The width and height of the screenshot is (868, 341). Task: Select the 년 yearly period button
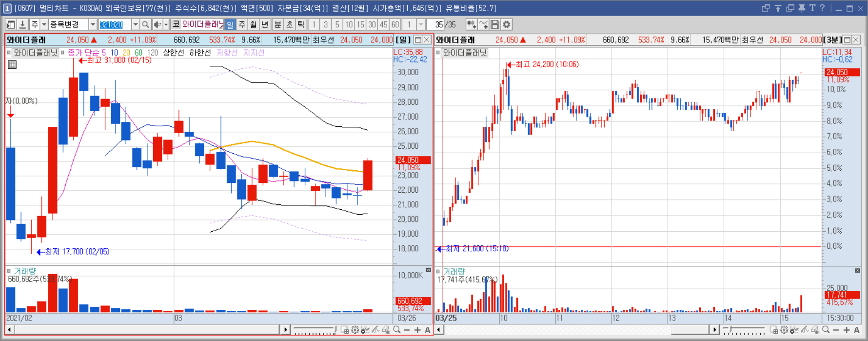(x=265, y=24)
